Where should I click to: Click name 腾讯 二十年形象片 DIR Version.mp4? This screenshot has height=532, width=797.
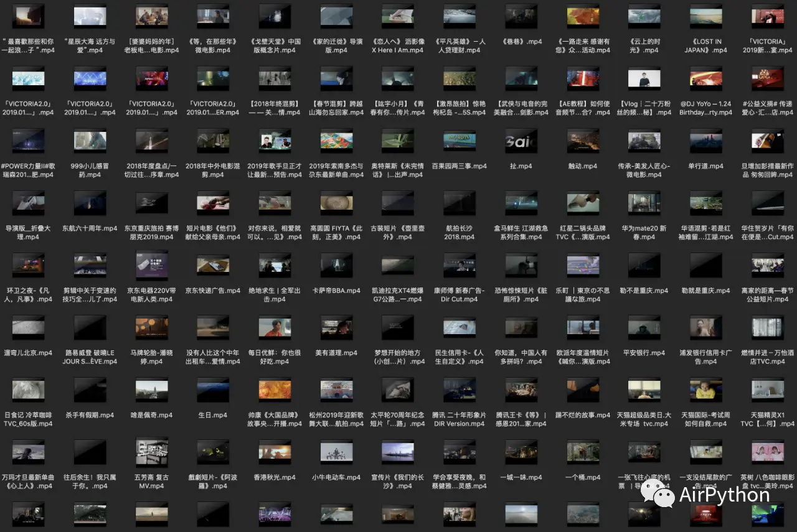pyautogui.click(x=460, y=419)
